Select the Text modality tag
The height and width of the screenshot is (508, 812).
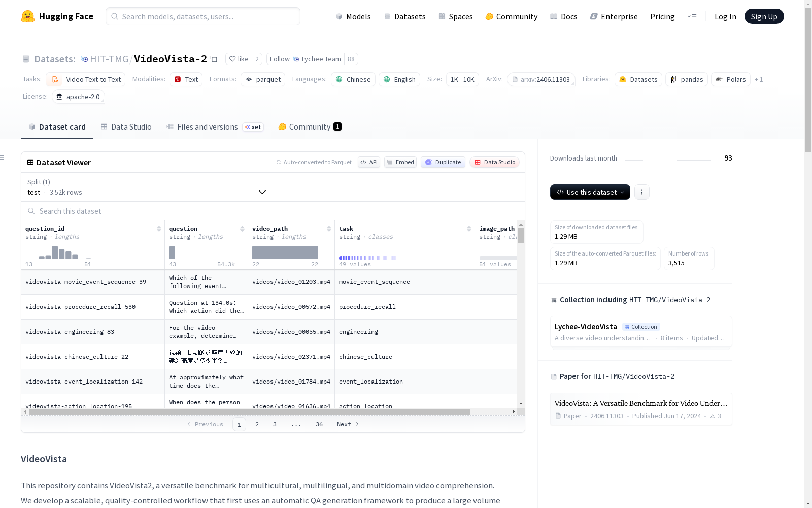coord(186,79)
